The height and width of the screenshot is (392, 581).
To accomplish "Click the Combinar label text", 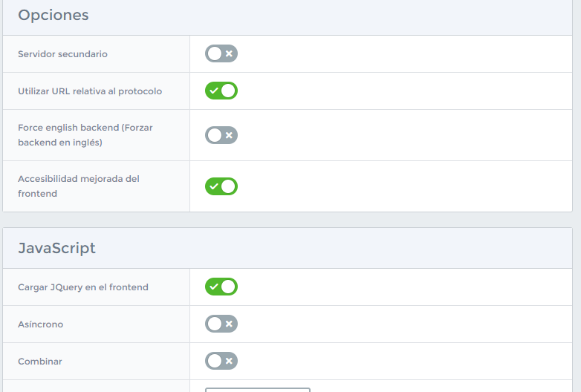I will click(40, 362).
